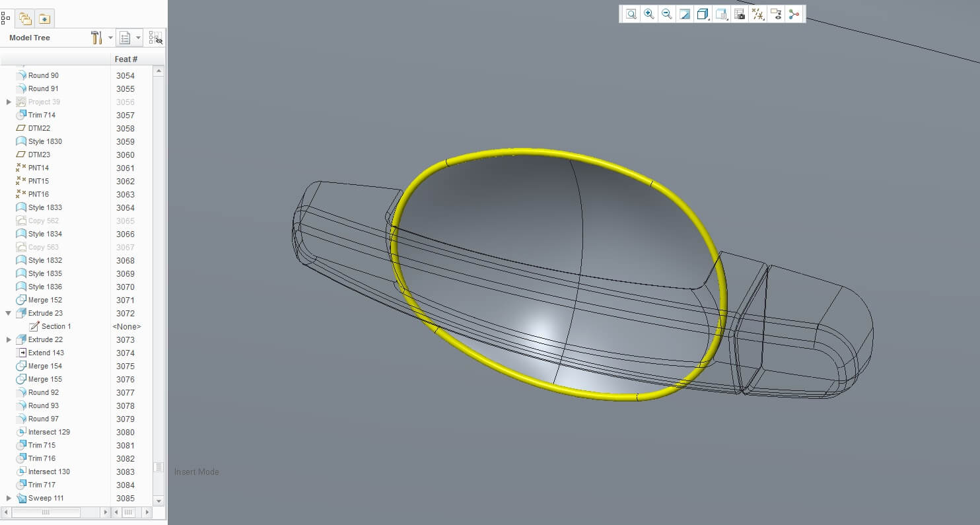Select the Trim 717 feature

click(x=42, y=485)
